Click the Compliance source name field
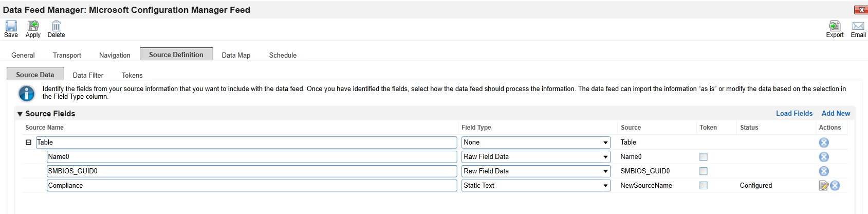The height and width of the screenshot is (214, 868). click(252, 186)
